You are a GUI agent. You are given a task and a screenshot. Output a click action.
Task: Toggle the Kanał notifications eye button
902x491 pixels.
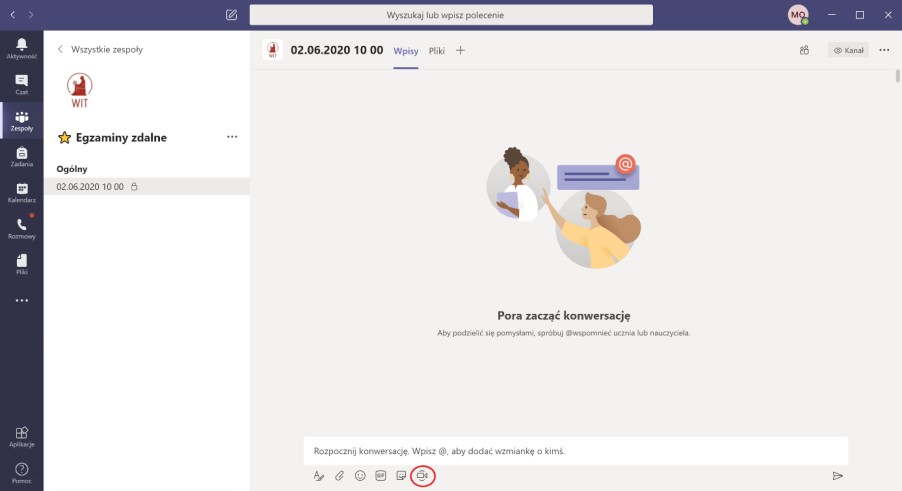pos(849,51)
